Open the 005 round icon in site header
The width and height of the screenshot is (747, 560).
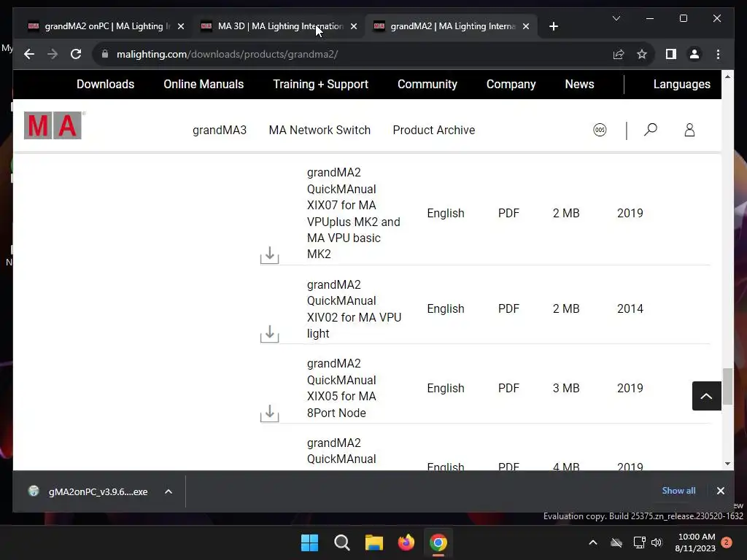coord(600,130)
